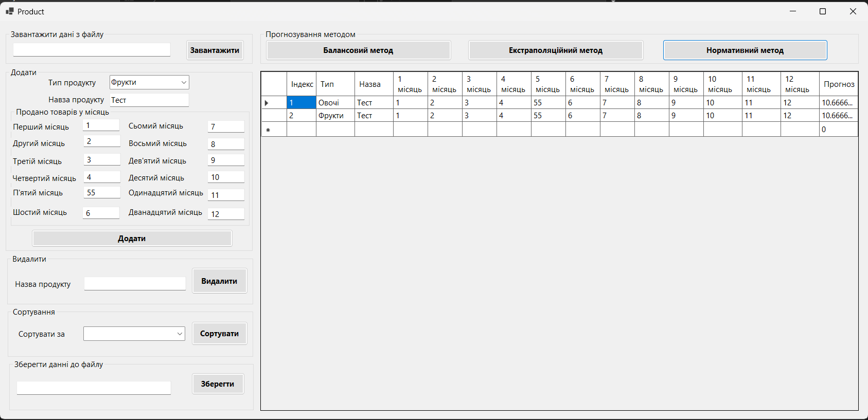Screen dimensions: 868x420
Task: Select forecast 10.6666 cell in Овочі row
Action: pos(839,103)
